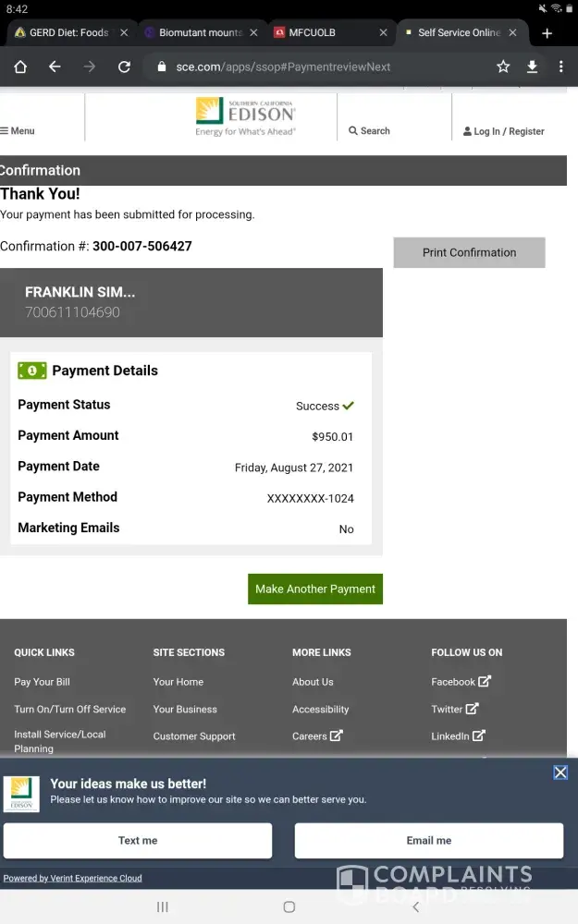
Task: Tap the browser download icon
Action: (x=532, y=67)
